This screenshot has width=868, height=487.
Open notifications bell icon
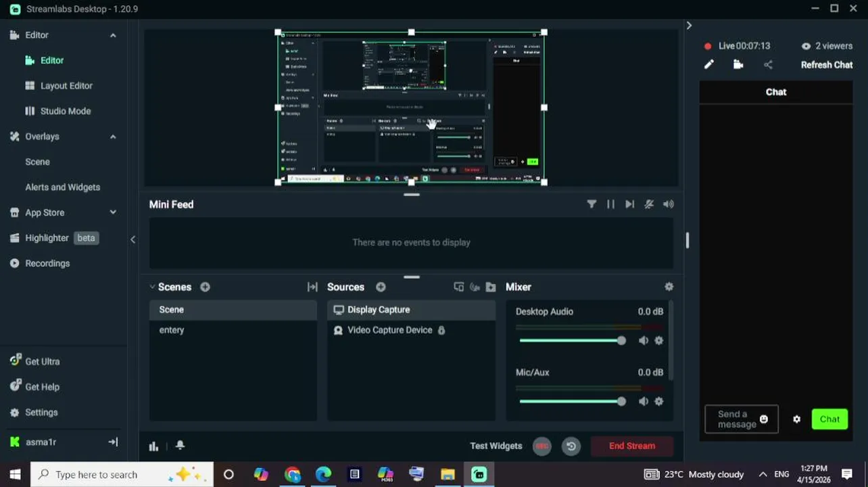tap(180, 445)
